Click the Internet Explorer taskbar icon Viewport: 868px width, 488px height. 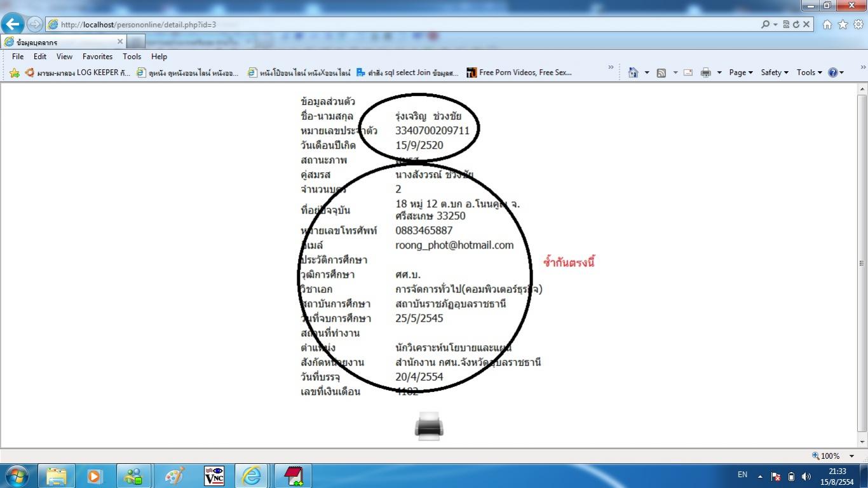pos(252,475)
